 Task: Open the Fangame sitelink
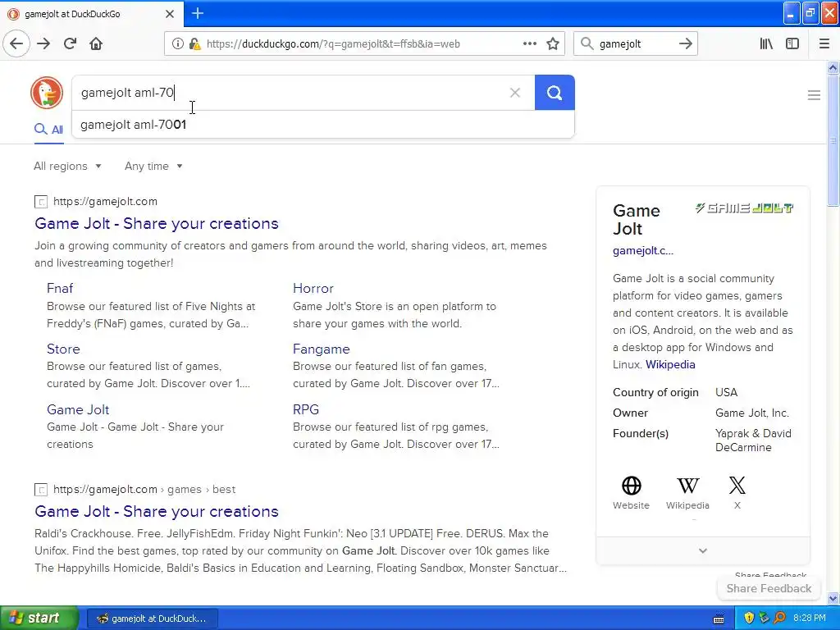[322, 349]
